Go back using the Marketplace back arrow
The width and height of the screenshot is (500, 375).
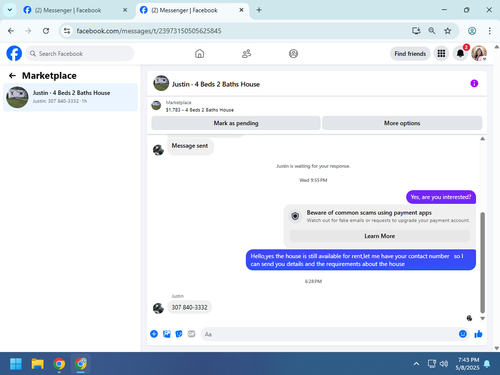click(x=12, y=76)
